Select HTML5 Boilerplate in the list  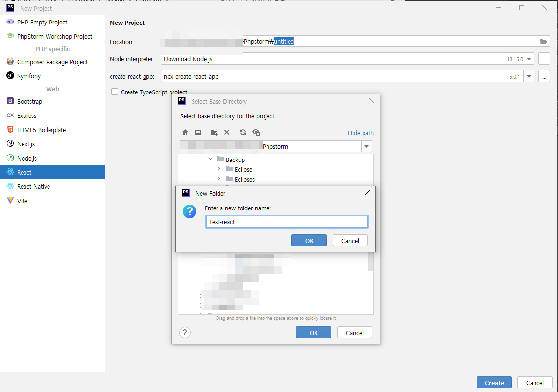click(53, 130)
